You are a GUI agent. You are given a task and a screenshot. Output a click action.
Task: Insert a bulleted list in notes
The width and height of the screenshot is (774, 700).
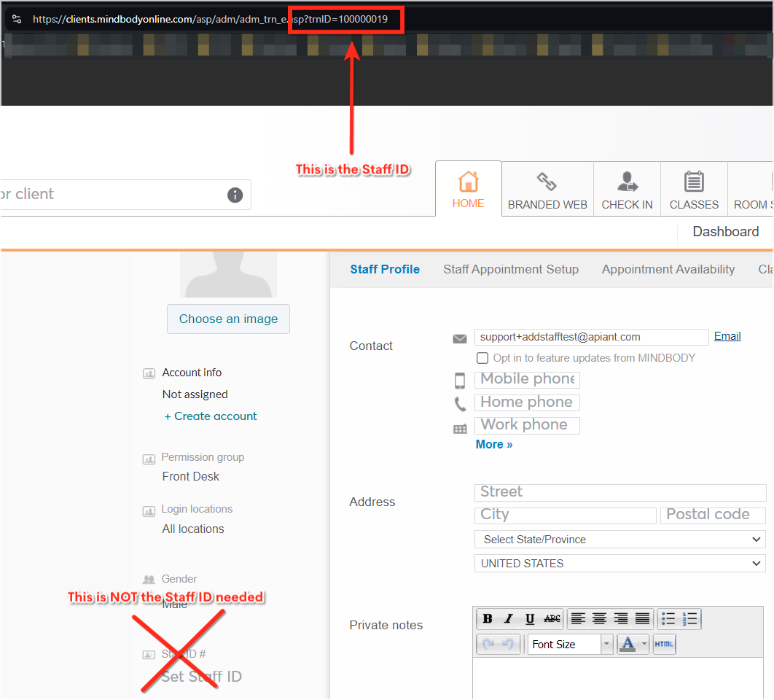point(668,619)
